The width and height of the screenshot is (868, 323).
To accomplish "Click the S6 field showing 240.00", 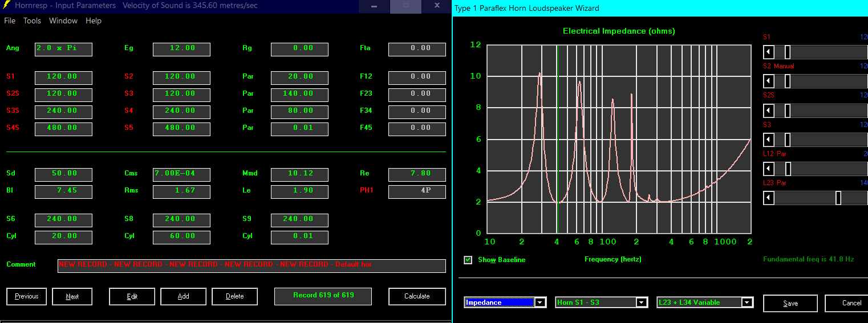I will coord(63,220).
